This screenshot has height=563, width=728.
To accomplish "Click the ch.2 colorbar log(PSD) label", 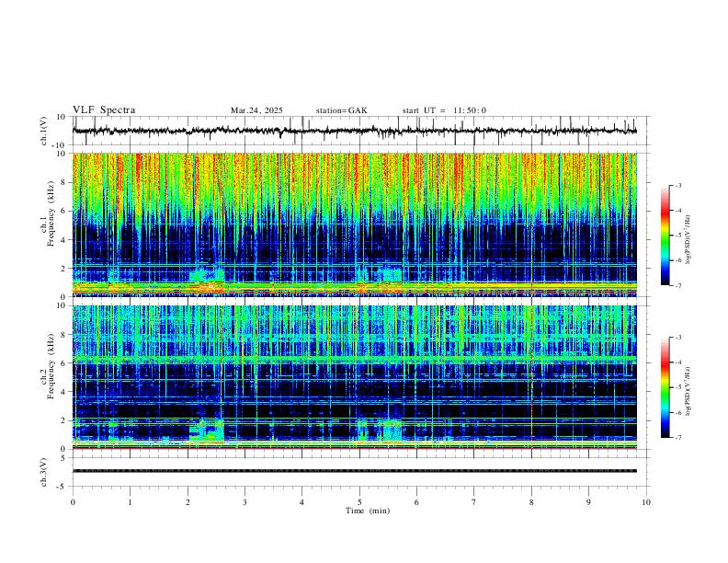I will (688, 391).
